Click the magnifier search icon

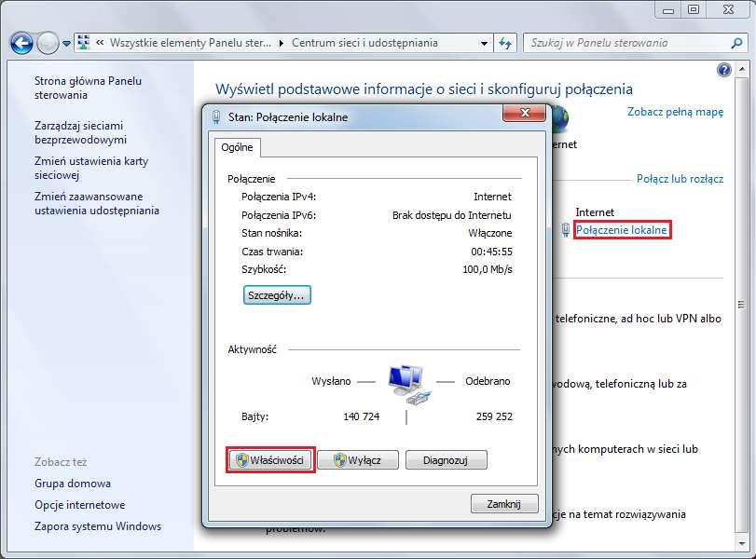click(x=736, y=44)
